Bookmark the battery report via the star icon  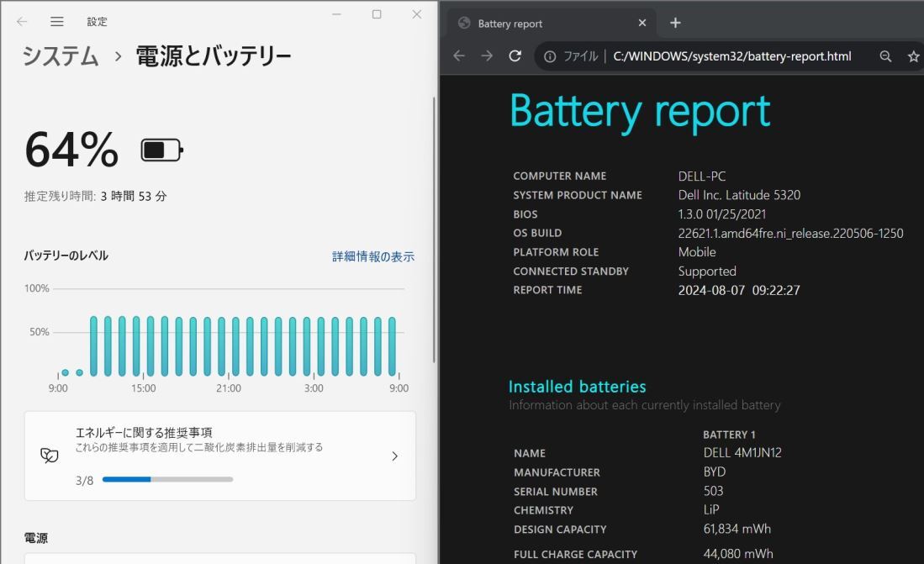[913, 55]
